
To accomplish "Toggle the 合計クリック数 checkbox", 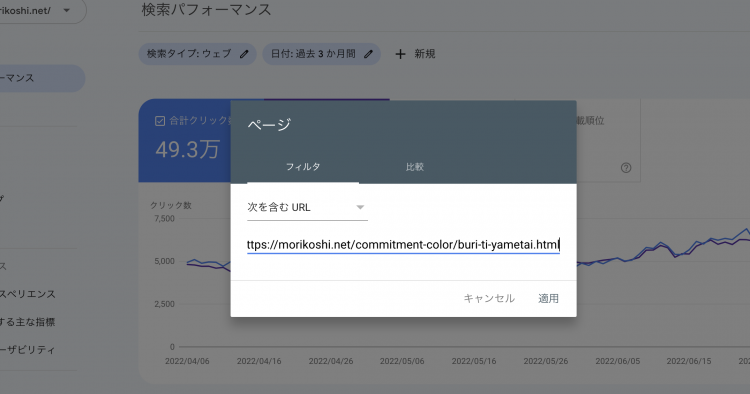I will (160, 121).
